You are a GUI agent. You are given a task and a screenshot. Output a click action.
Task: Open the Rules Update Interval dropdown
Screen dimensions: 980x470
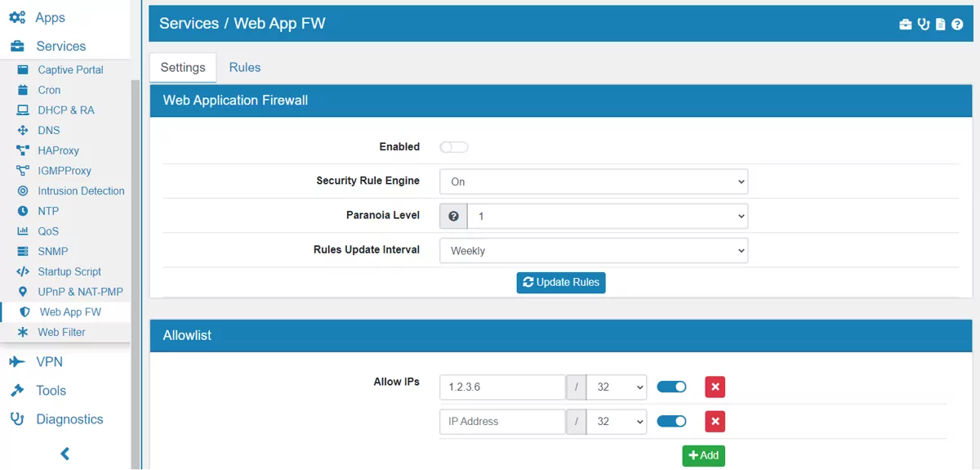point(594,251)
